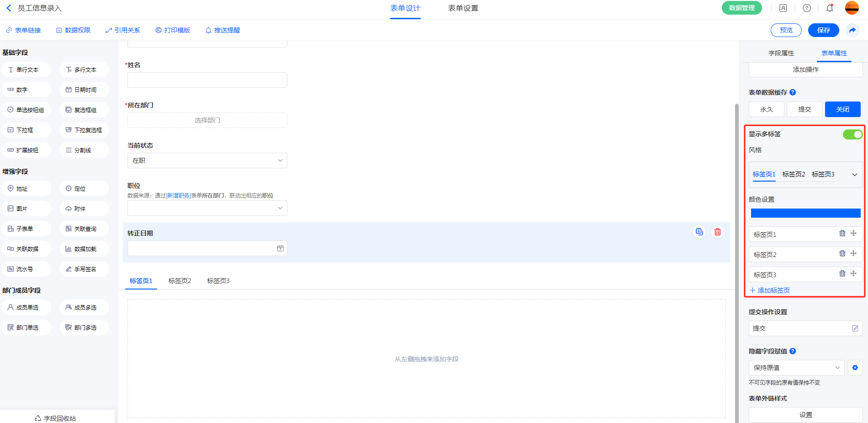Screen dimensions: 868x423
Task: Select 永久 for form data cache
Action: pyautogui.click(x=766, y=109)
